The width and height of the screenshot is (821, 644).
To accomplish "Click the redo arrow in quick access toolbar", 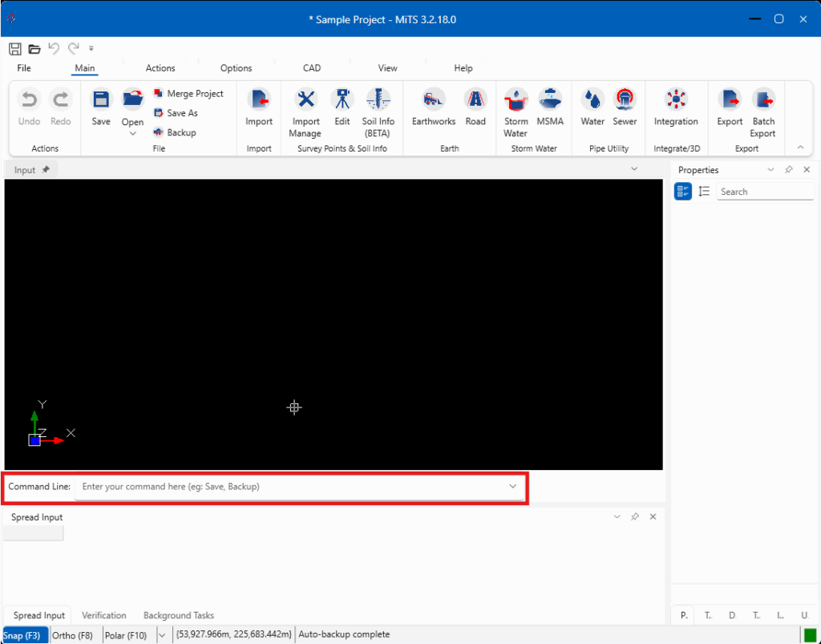I will coord(73,49).
